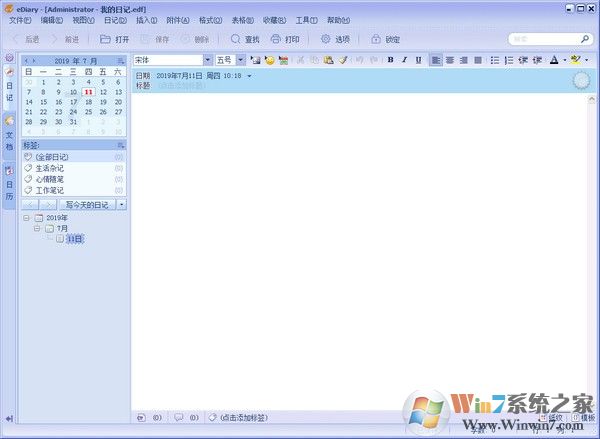Click the Delete (删除) toolbar button

point(195,39)
